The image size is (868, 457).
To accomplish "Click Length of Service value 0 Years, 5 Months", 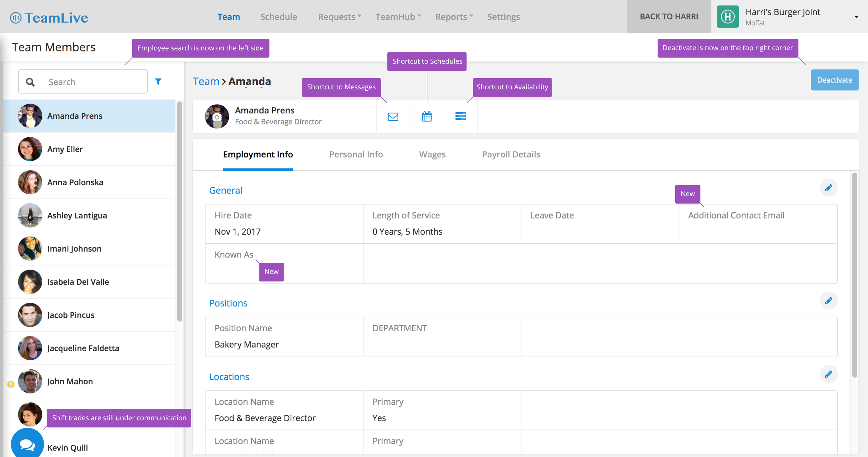I will (x=407, y=231).
